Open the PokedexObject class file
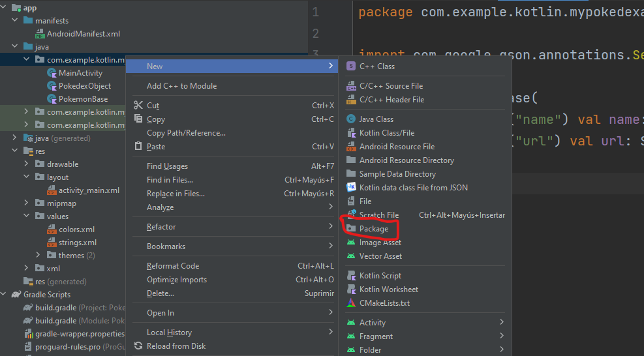Screen dimensions: 644x356 84,86
